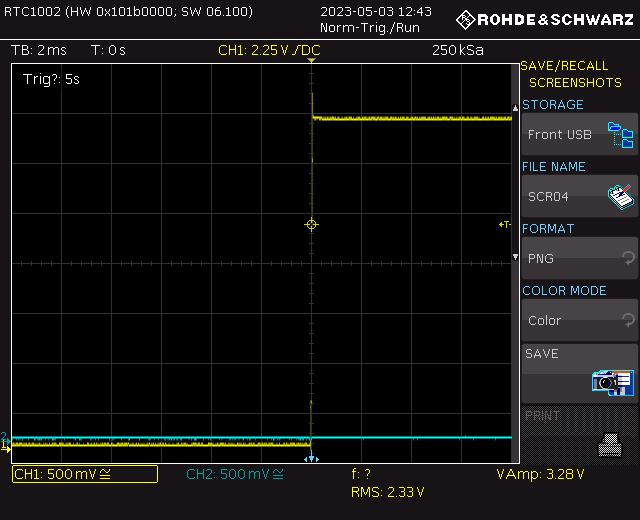Viewport: 640px width, 520px height.
Task: Click the FILE NAME section label
Action: pos(554,167)
